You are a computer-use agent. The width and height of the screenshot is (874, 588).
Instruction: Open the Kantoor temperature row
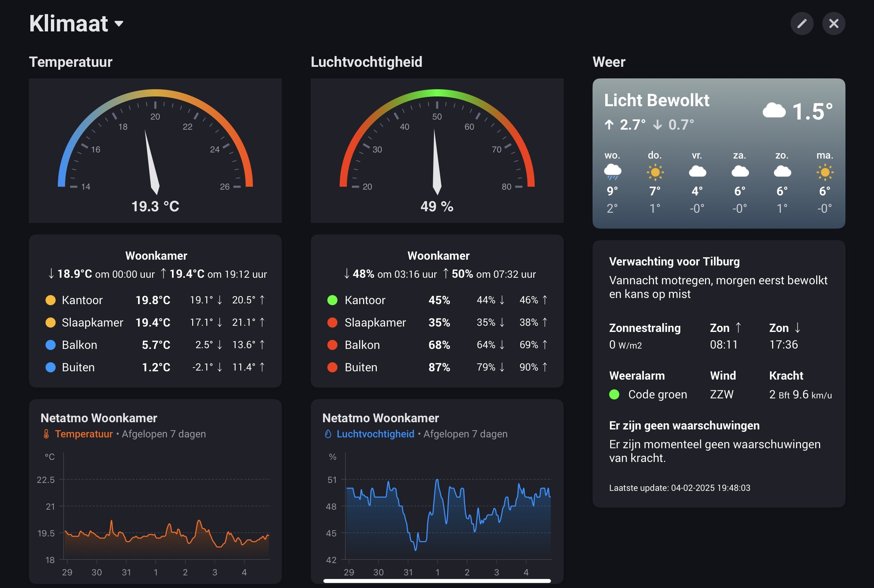pyautogui.click(x=155, y=300)
